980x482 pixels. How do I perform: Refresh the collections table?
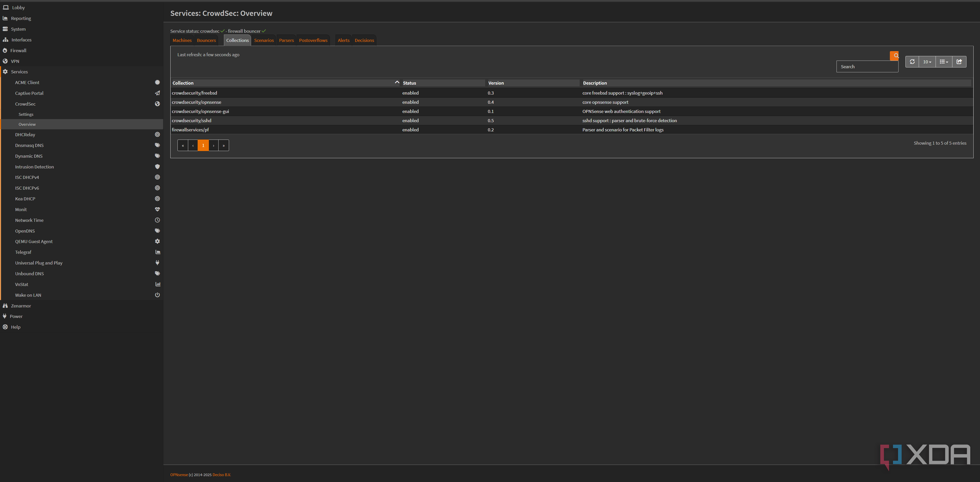click(x=912, y=62)
